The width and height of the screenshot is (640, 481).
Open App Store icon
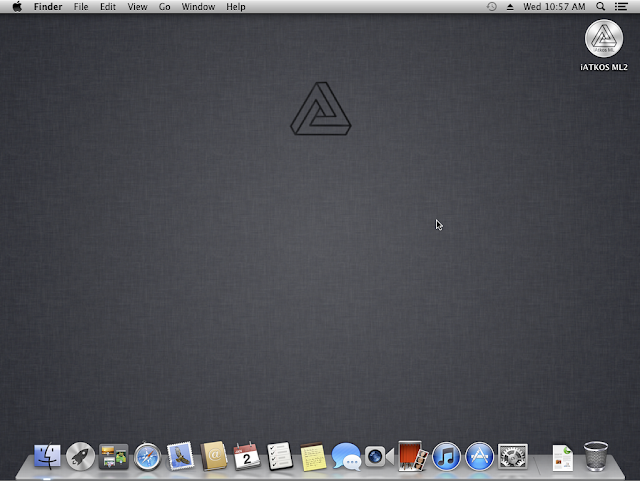[x=479, y=456]
